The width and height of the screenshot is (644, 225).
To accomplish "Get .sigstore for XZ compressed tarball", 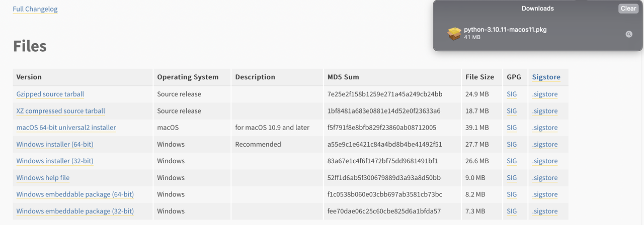I will pyautogui.click(x=545, y=110).
